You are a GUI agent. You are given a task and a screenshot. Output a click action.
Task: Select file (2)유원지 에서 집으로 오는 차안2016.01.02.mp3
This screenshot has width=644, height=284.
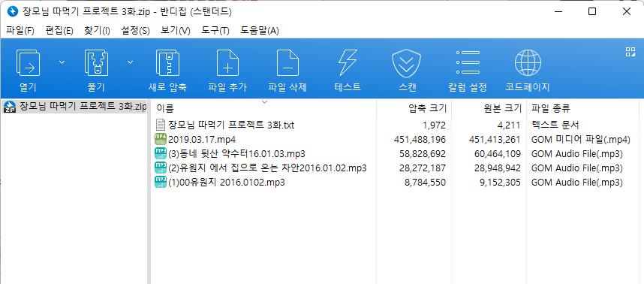[x=267, y=168]
